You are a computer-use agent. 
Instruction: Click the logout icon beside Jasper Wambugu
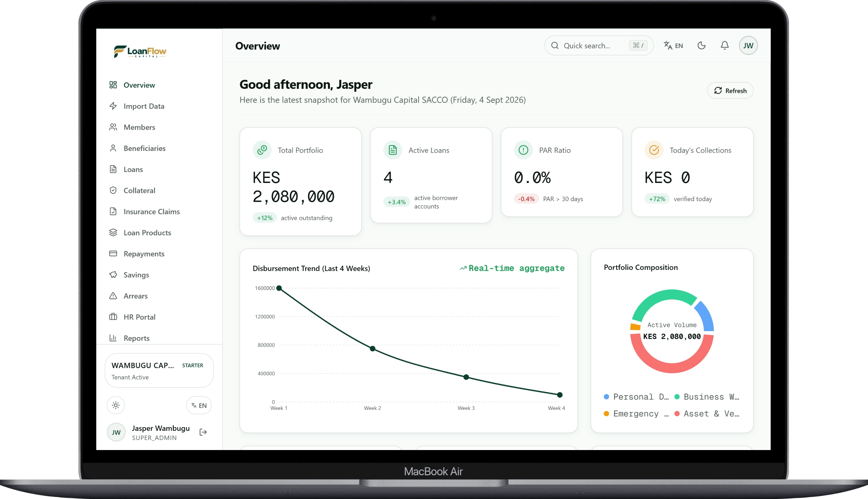click(203, 432)
